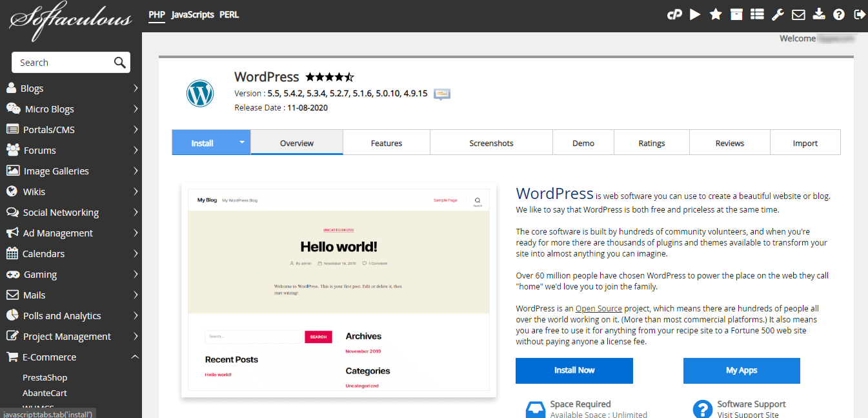Follow the Open Source link
This screenshot has height=418, width=868.
pos(598,309)
